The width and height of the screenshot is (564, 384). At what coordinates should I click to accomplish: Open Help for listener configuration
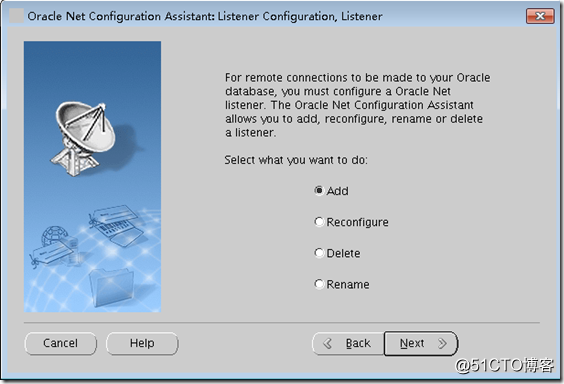pos(142,343)
